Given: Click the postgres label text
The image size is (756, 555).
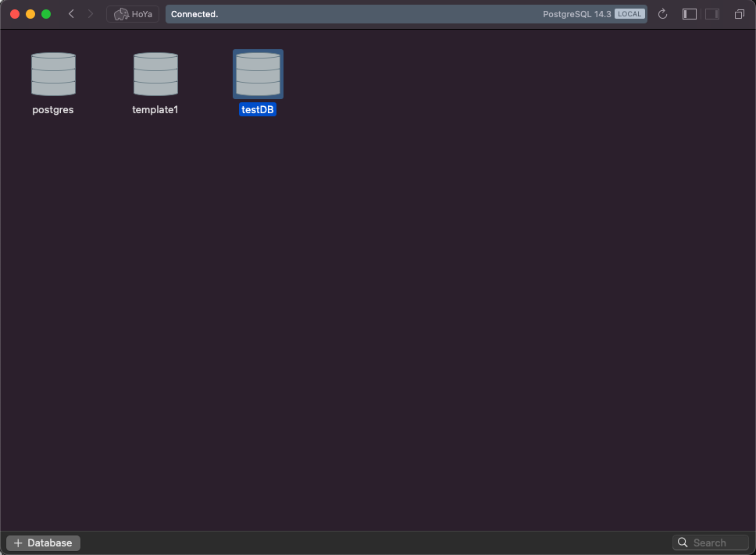Looking at the screenshot, I should point(53,110).
